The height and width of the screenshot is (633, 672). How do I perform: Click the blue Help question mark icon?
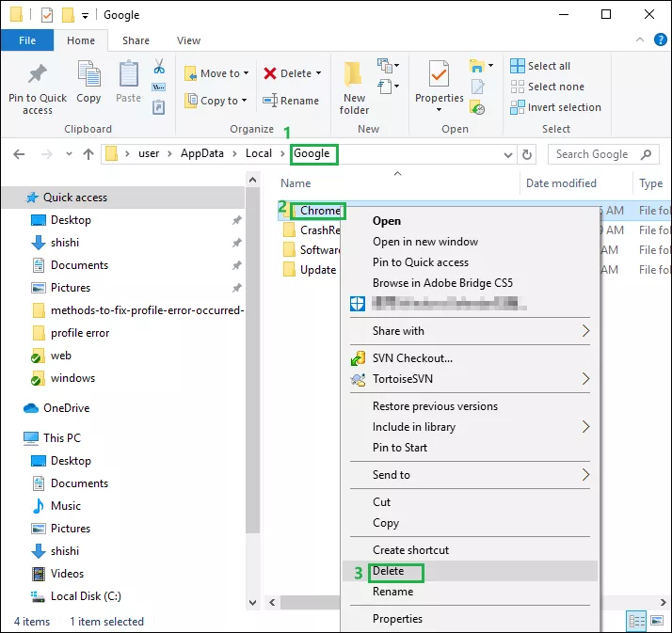660,40
